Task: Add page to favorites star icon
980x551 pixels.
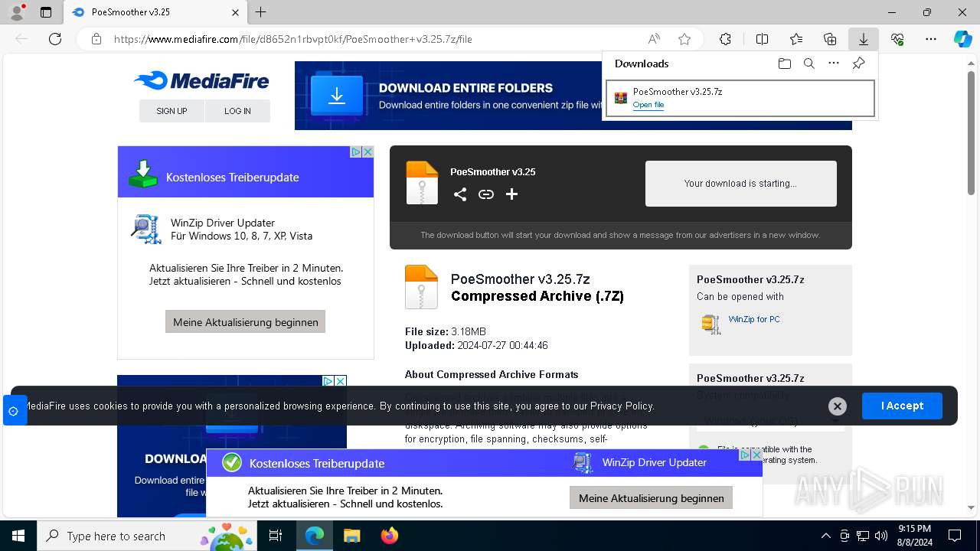Action: pyautogui.click(x=684, y=39)
